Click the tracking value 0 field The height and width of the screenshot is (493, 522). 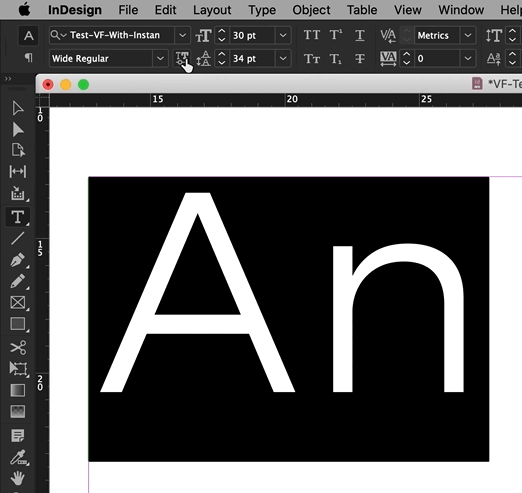point(438,59)
